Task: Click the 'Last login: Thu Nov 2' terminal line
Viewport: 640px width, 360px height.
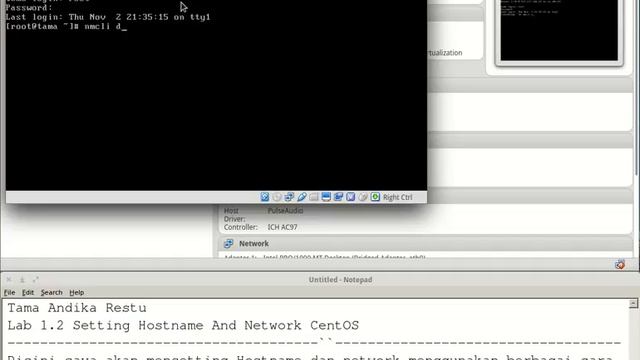Action: 108,17
